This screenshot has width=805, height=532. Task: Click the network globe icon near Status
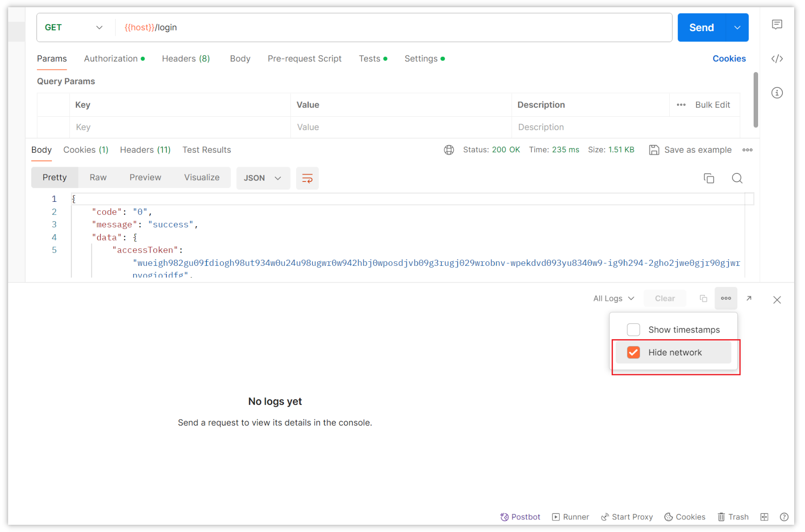point(449,150)
